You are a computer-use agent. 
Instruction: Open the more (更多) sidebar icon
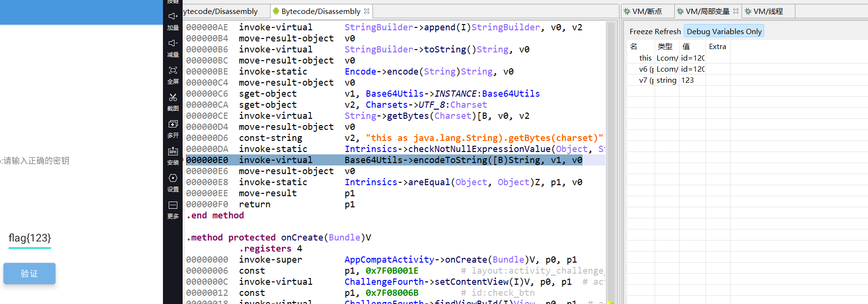tap(173, 205)
